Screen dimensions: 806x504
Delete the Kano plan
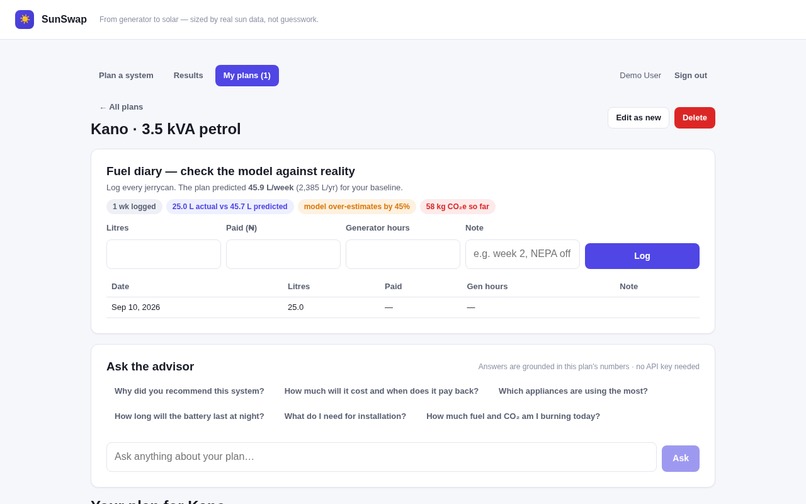(694, 118)
